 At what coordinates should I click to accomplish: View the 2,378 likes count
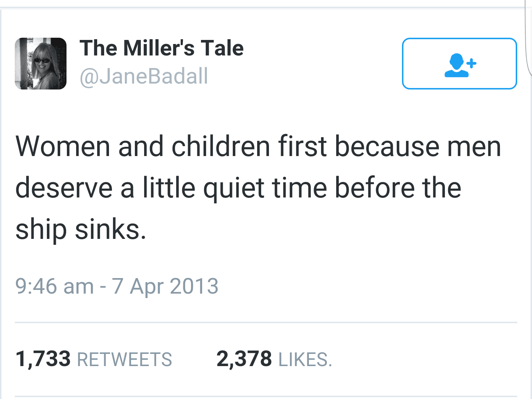coord(244,359)
